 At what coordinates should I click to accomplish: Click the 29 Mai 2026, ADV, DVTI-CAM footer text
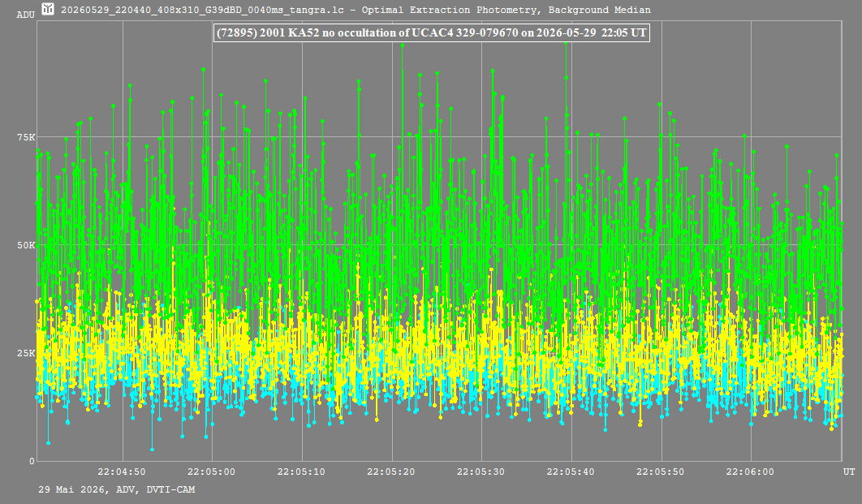pyautogui.click(x=117, y=489)
